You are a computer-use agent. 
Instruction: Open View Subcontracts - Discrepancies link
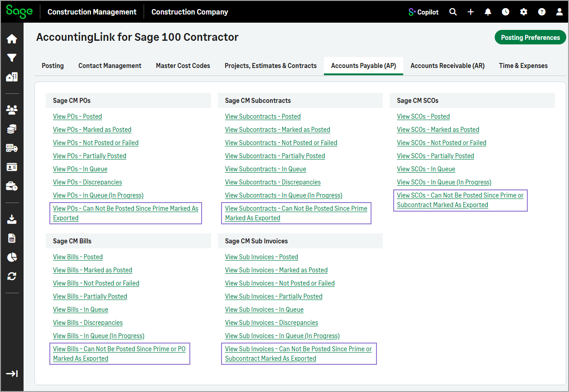[x=273, y=182]
